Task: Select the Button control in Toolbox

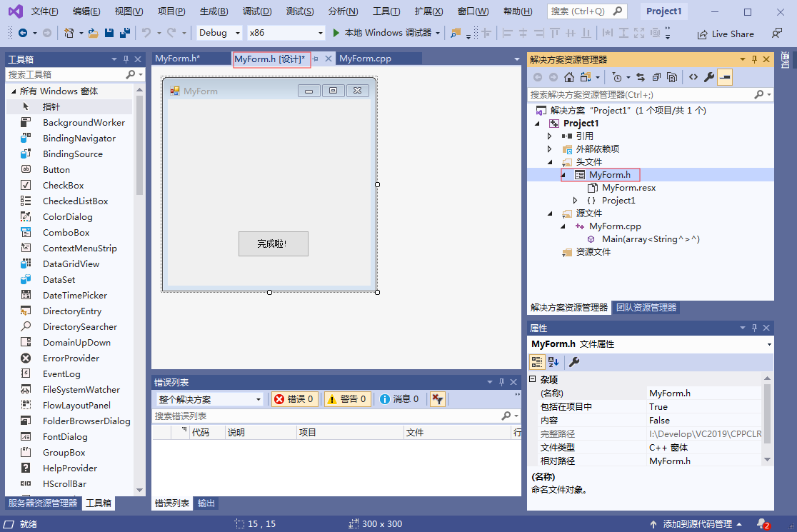Action: point(55,169)
